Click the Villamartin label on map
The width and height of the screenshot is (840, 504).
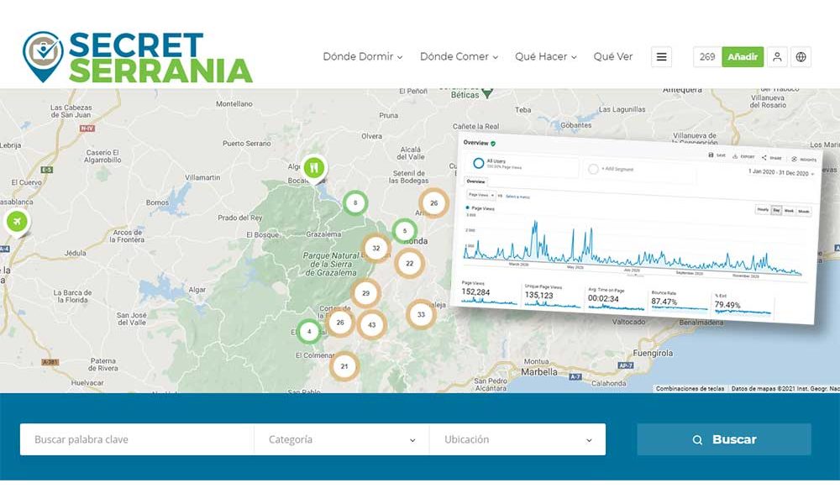pyautogui.click(x=202, y=177)
